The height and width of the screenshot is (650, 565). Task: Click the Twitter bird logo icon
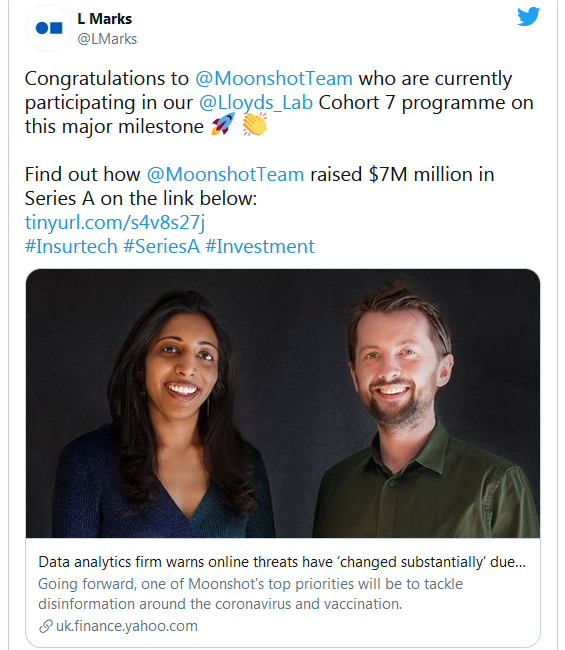click(529, 16)
